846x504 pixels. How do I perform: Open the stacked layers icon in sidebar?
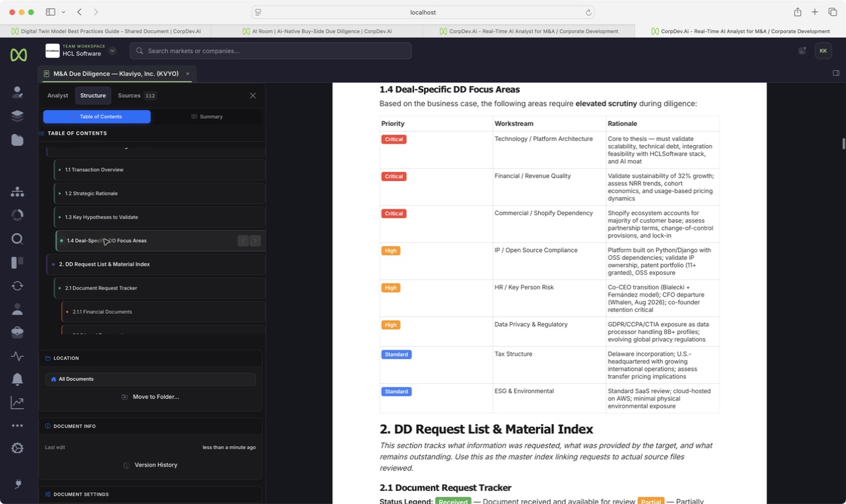18,116
